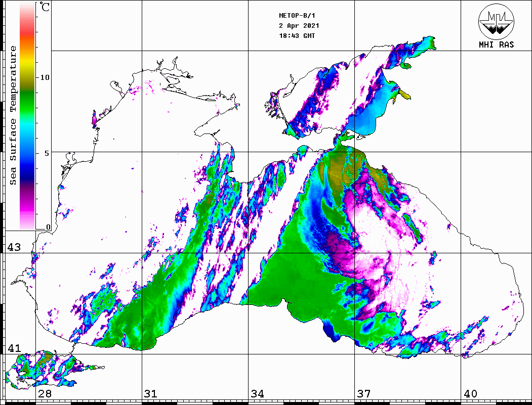Click the 0 degree scale mark
532x405 pixels.
[x=48, y=227]
